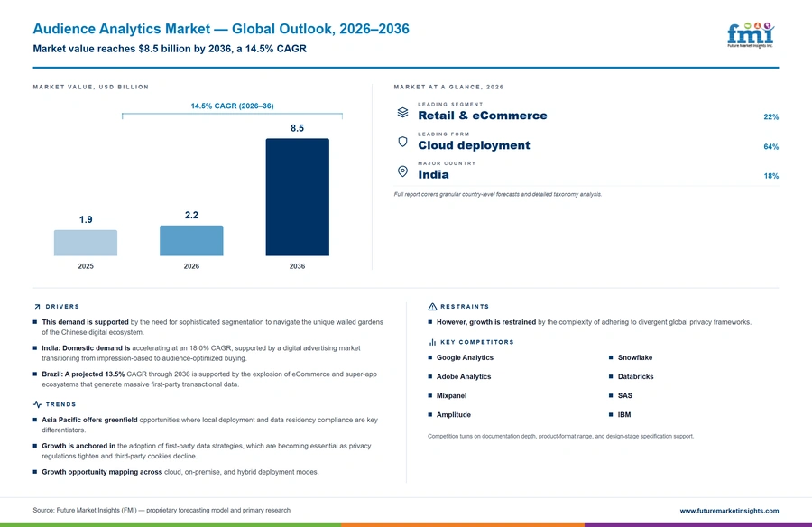Click the 18% figure
Screen dimensions: 812x527
tap(770, 176)
